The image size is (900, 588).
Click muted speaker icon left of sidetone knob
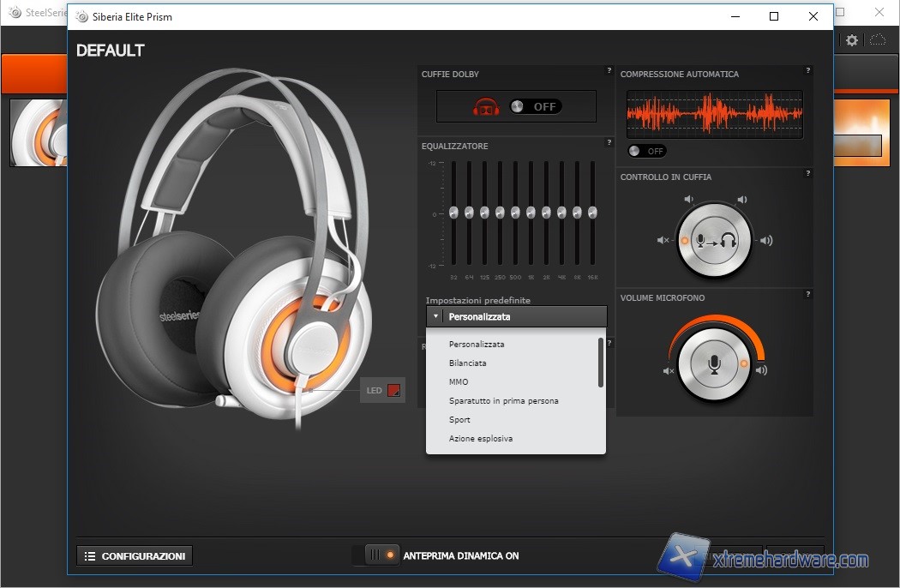click(x=663, y=241)
